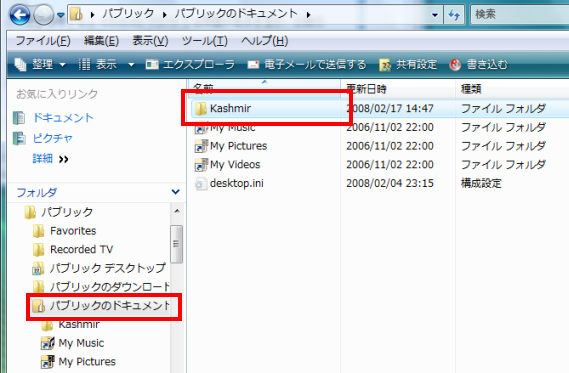
Task: Collapse the フォルダ pane with its chevron
Action: (176, 192)
